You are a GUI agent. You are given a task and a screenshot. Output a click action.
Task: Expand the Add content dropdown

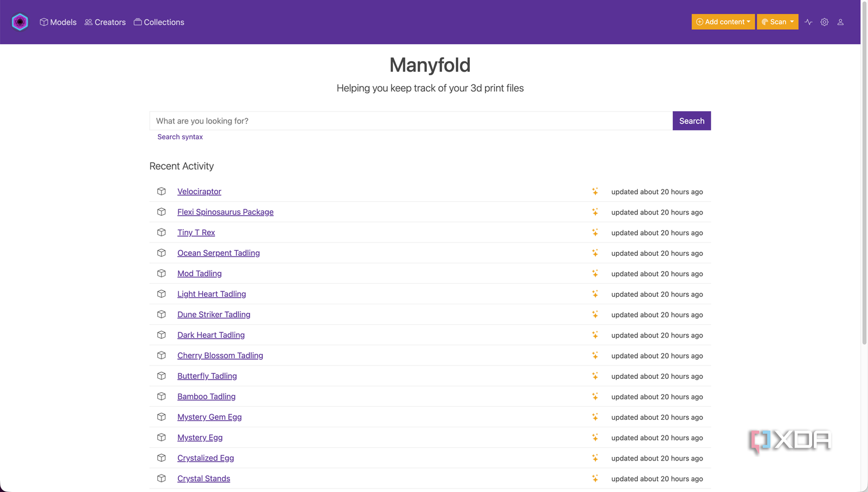[723, 22]
